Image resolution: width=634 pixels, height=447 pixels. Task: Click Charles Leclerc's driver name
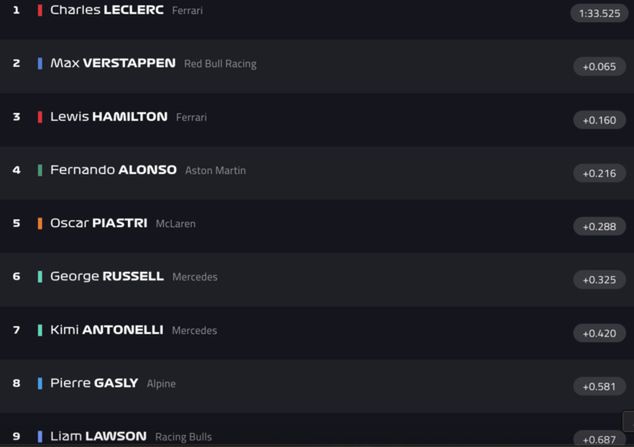click(x=106, y=10)
